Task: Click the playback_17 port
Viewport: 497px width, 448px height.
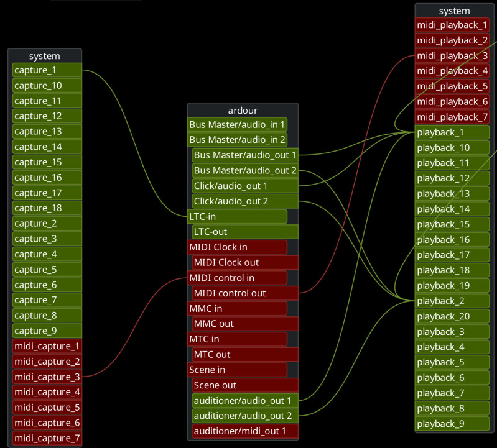Action: pyautogui.click(x=452, y=255)
